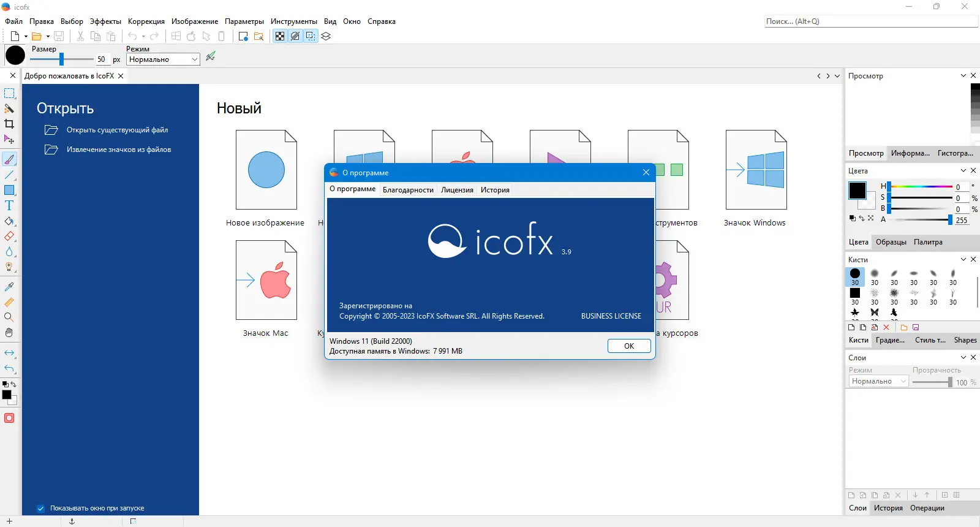Click the Поиск search field
The width and height of the screenshot is (980, 527).
click(x=872, y=21)
